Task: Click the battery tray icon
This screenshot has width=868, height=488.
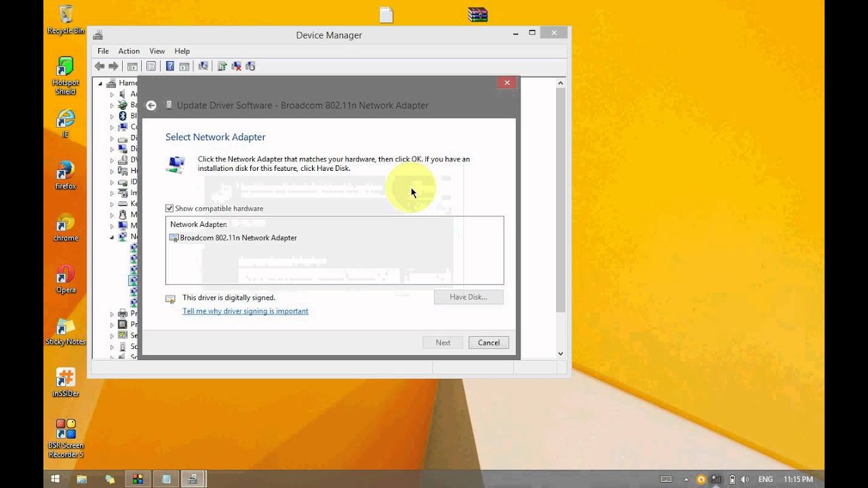Action: point(732,479)
